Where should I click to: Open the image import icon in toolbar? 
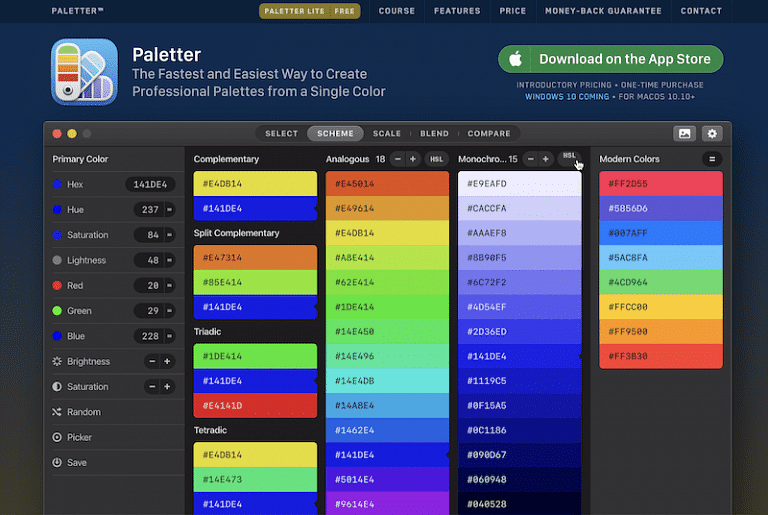click(685, 133)
